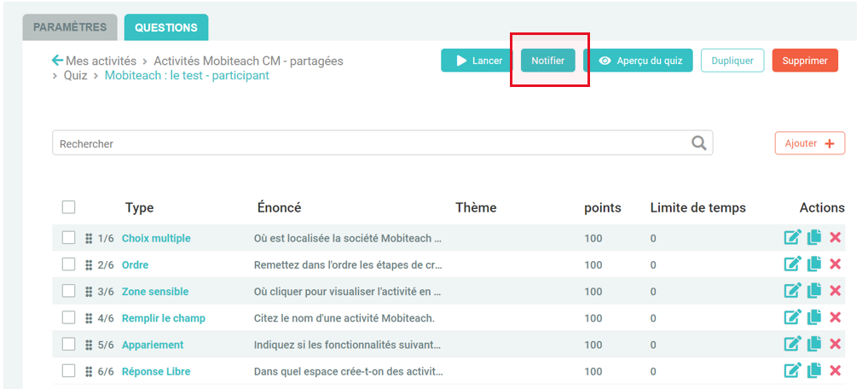The image size is (868, 389).
Task: Open Mobiteach : le test - participant breadcrumb
Action: click(187, 75)
